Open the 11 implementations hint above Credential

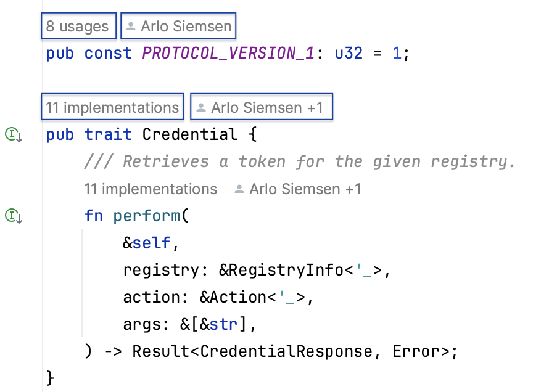pyautogui.click(x=112, y=107)
